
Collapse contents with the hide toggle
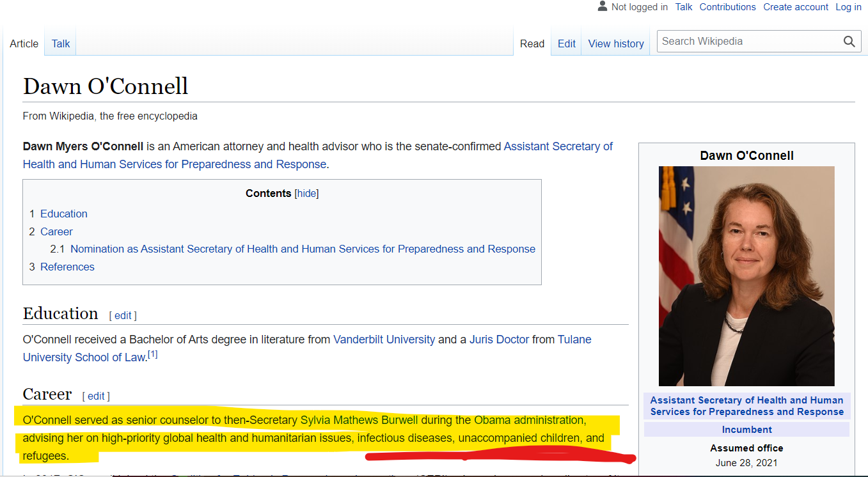point(306,193)
